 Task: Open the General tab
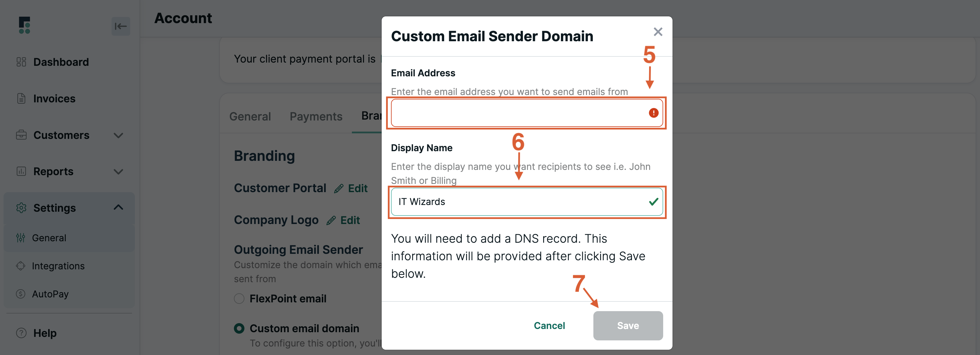[x=250, y=116]
